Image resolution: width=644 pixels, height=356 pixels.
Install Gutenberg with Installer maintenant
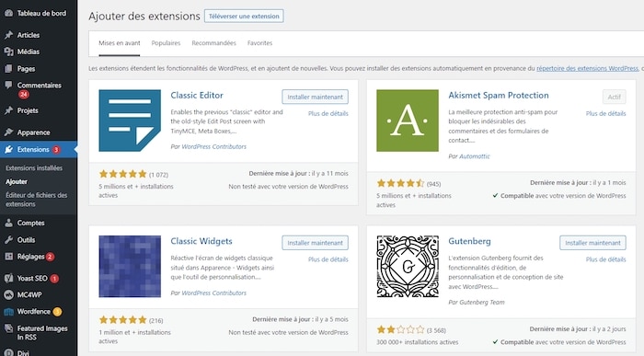click(x=592, y=243)
